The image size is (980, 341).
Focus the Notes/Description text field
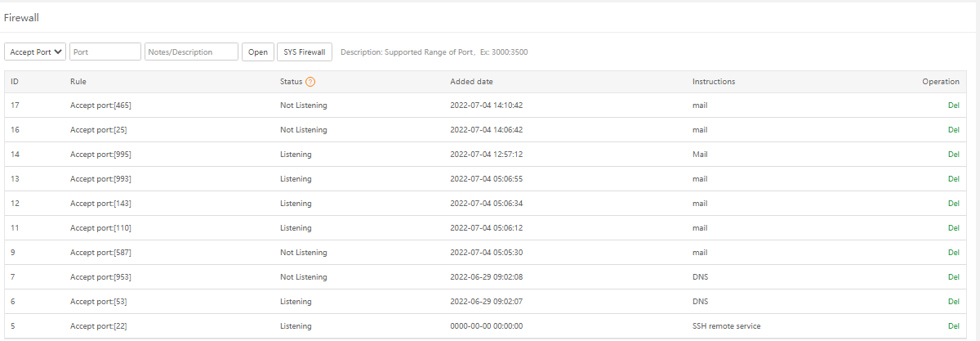pyautogui.click(x=191, y=52)
